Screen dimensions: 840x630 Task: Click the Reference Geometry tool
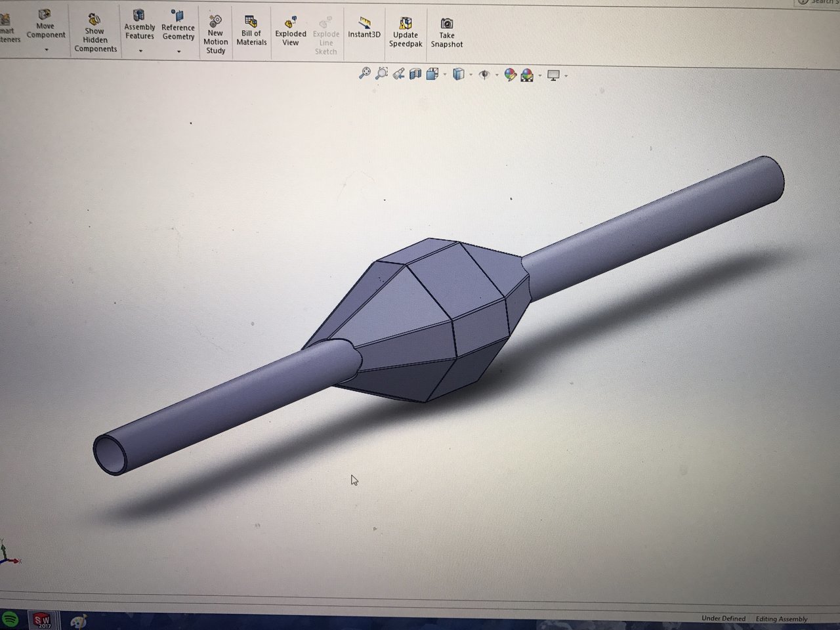(x=178, y=25)
